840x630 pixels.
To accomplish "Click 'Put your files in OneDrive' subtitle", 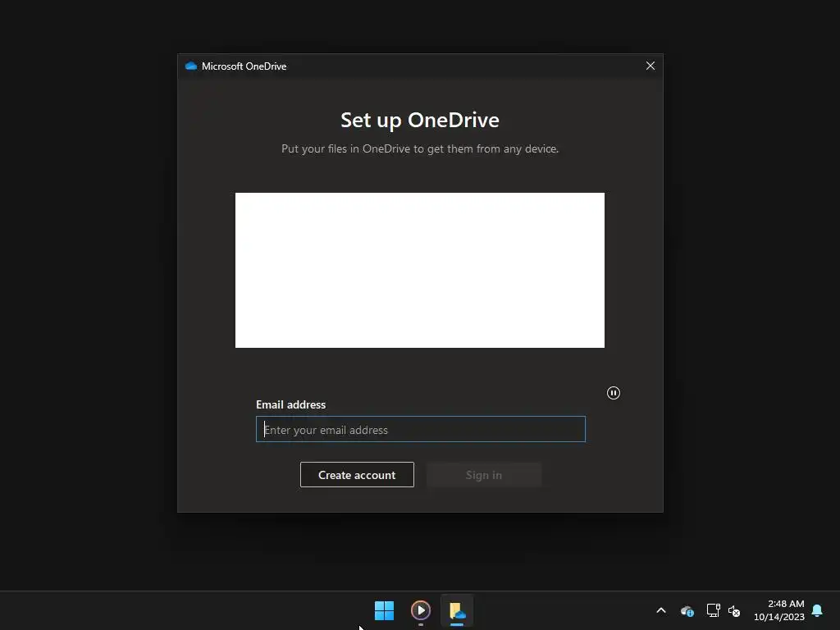I will coord(420,149).
